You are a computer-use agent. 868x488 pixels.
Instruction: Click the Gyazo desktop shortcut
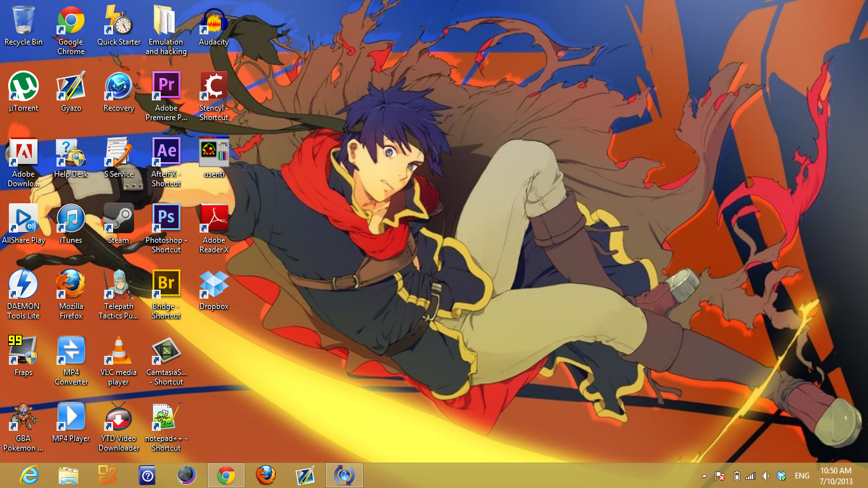click(x=71, y=92)
